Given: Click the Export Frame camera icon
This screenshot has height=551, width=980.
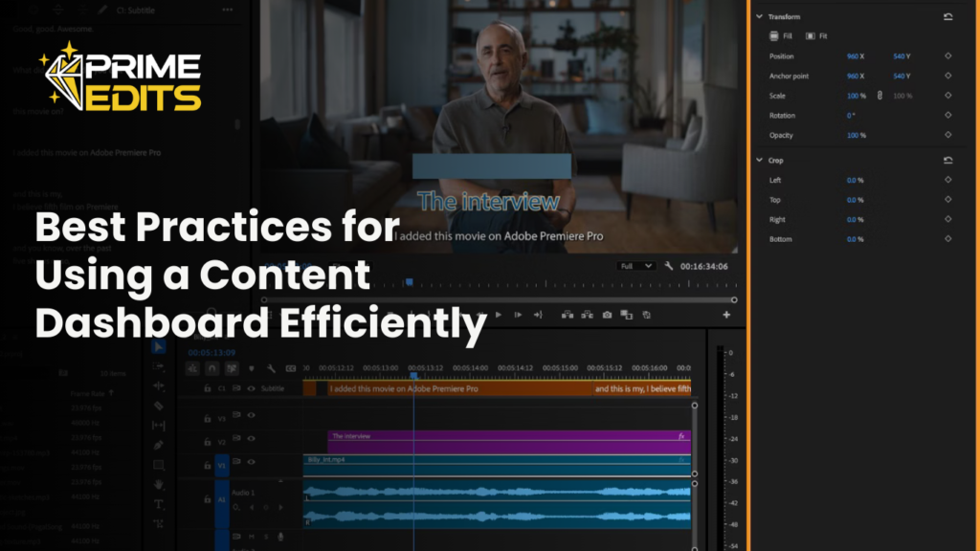Looking at the screenshot, I should (607, 315).
